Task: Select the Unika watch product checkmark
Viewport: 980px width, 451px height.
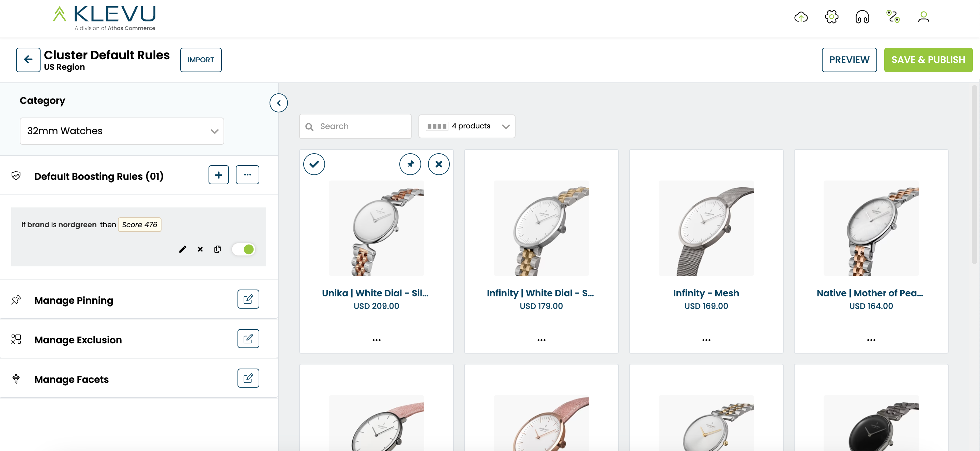Action: click(x=314, y=164)
